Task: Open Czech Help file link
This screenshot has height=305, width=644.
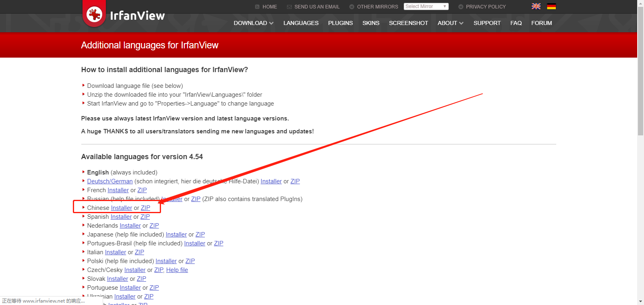Action: click(x=177, y=270)
